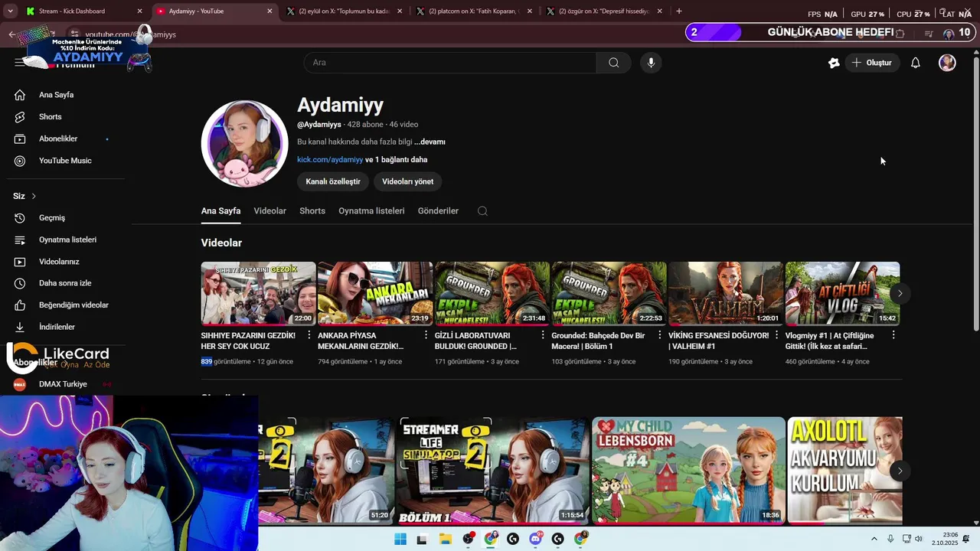Image resolution: width=980 pixels, height=551 pixels.
Task: Open account avatar menu
Action: click(947, 63)
